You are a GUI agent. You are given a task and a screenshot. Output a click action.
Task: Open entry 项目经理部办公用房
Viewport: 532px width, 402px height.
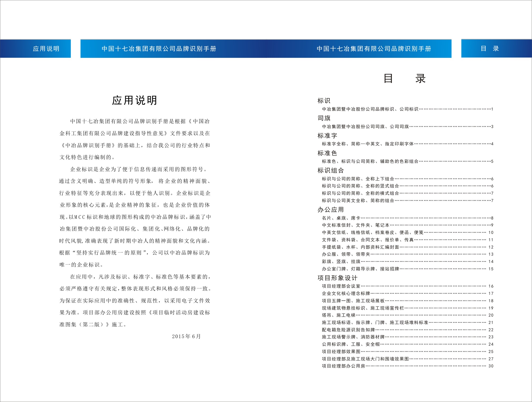[408, 366]
